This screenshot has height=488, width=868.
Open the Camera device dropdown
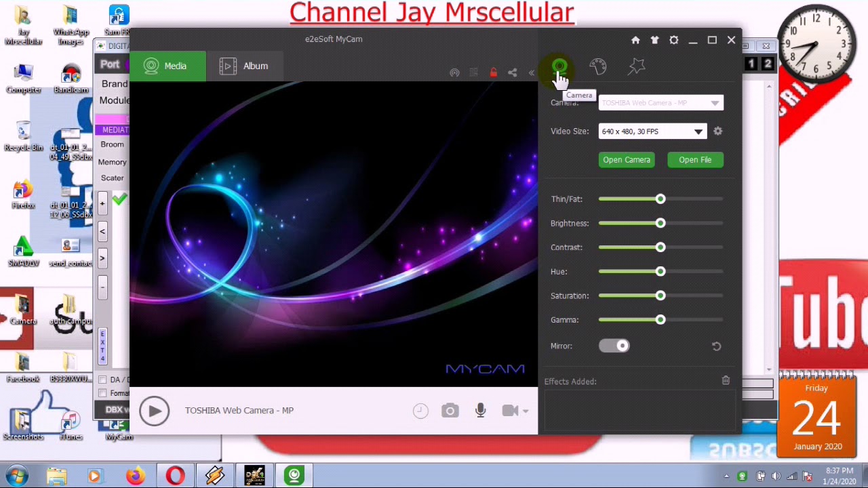click(x=660, y=103)
